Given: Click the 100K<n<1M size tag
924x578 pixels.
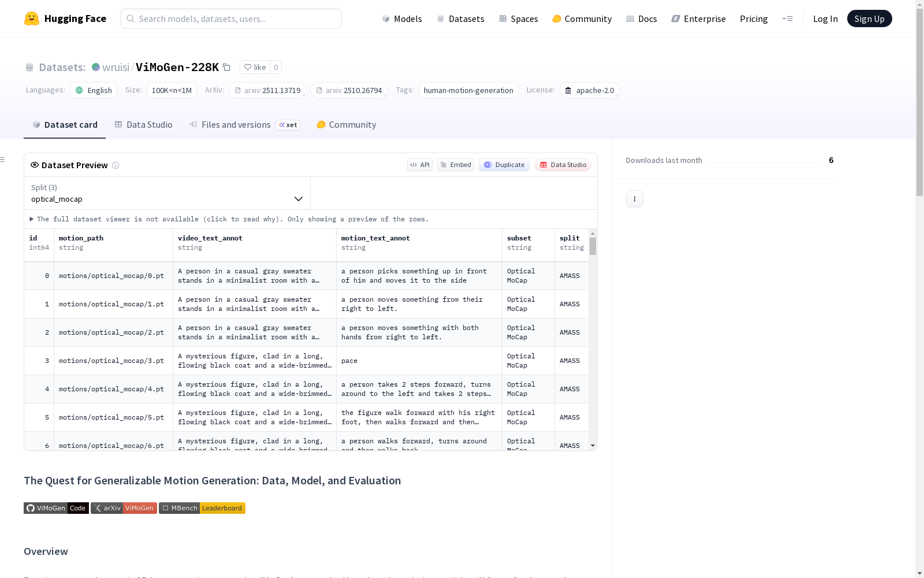Looking at the screenshot, I should (172, 90).
